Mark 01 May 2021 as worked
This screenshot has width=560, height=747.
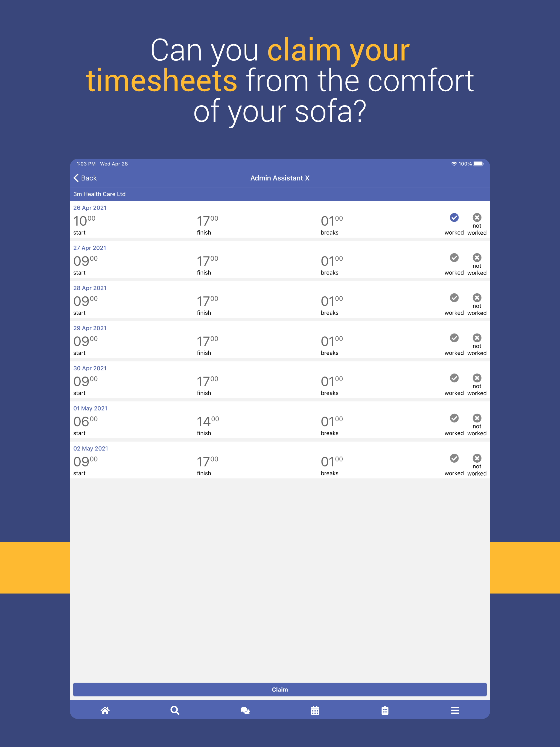coord(454,418)
